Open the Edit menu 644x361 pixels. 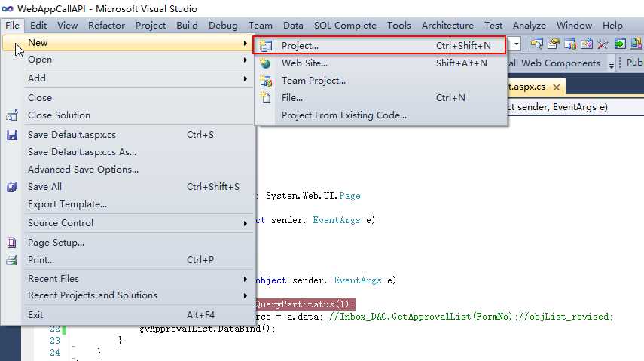38,26
